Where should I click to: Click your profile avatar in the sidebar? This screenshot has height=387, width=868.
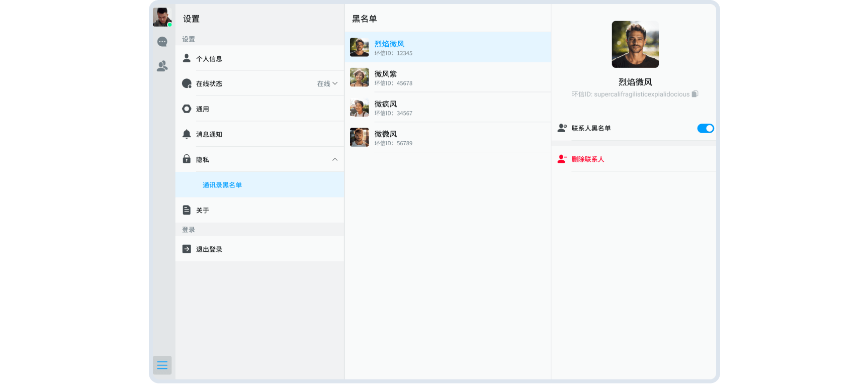[x=162, y=17]
